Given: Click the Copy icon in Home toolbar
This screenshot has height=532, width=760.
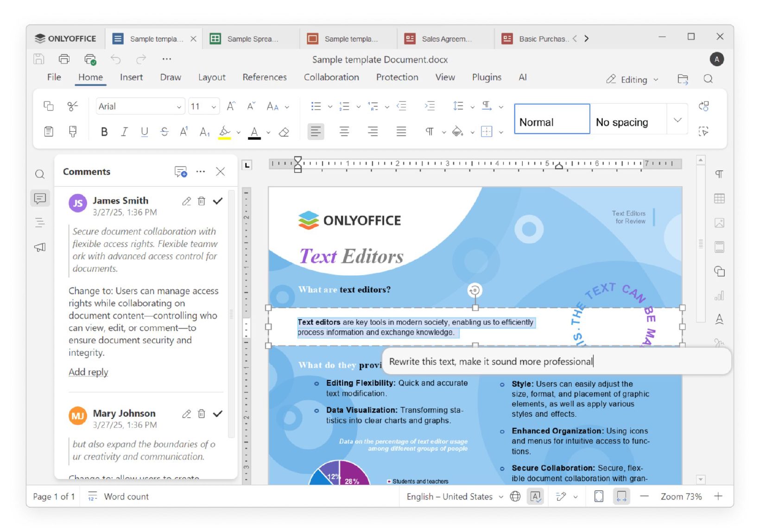Looking at the screenshot, I should coord(49,106).
